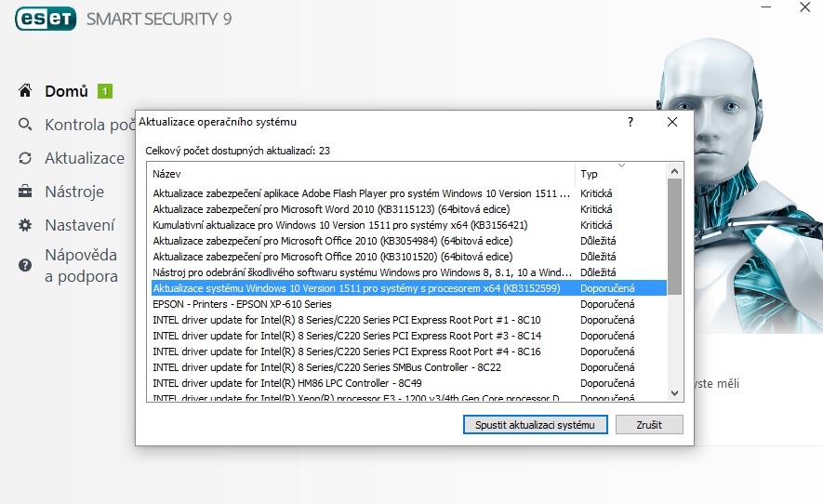Click the magnifier icon for Kontrola počítače

coord(26,125)
